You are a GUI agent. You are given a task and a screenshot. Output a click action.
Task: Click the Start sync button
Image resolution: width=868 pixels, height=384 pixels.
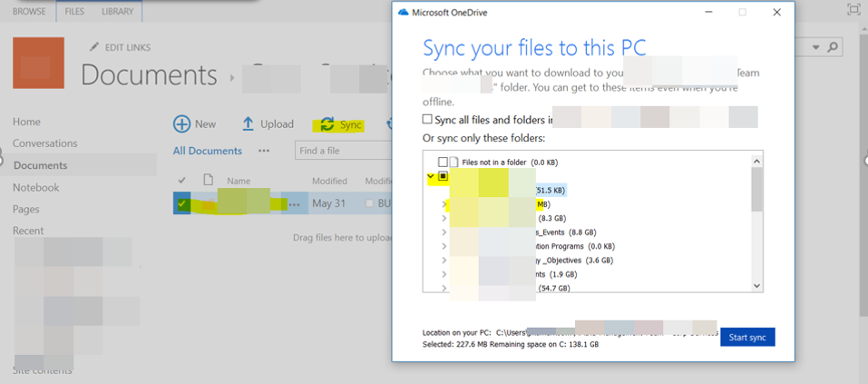pos(747,337)
